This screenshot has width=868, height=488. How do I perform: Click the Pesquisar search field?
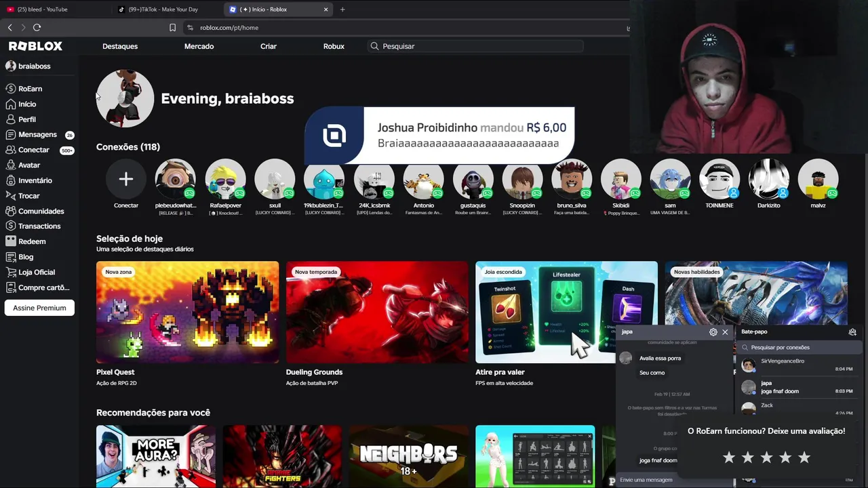(475, 46)
